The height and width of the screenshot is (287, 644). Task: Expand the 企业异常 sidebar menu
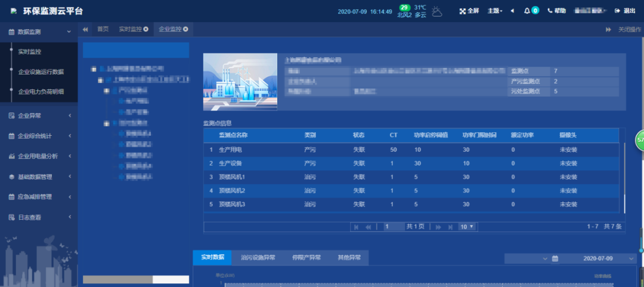click(x=39, y=116)
